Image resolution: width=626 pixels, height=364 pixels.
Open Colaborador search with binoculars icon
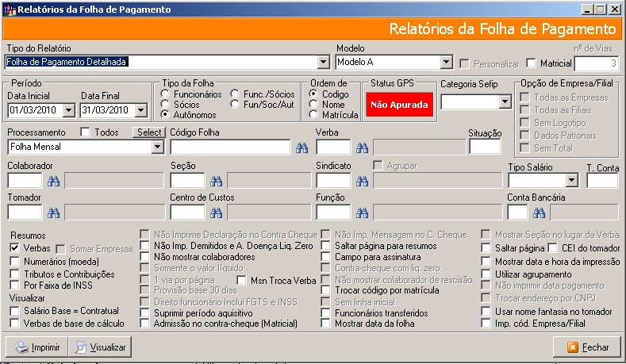click(54, 182)
